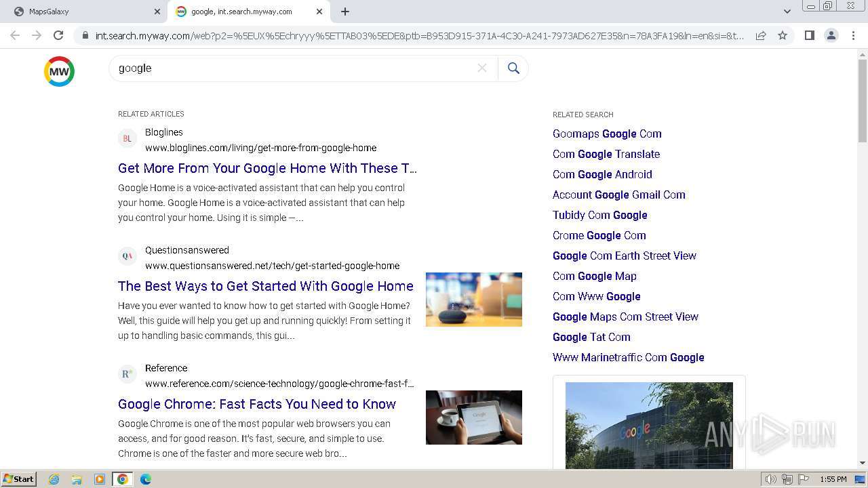The height and width of the screenshot is (488, 868).
Task: Click the MyWay MW logo
Action: (59, 71)
